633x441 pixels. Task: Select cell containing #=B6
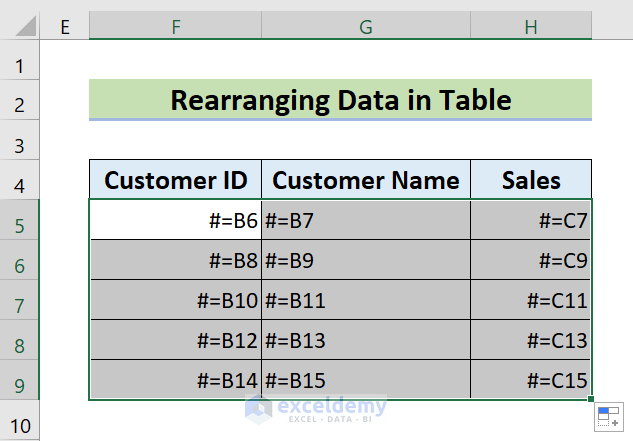(176, 221)
